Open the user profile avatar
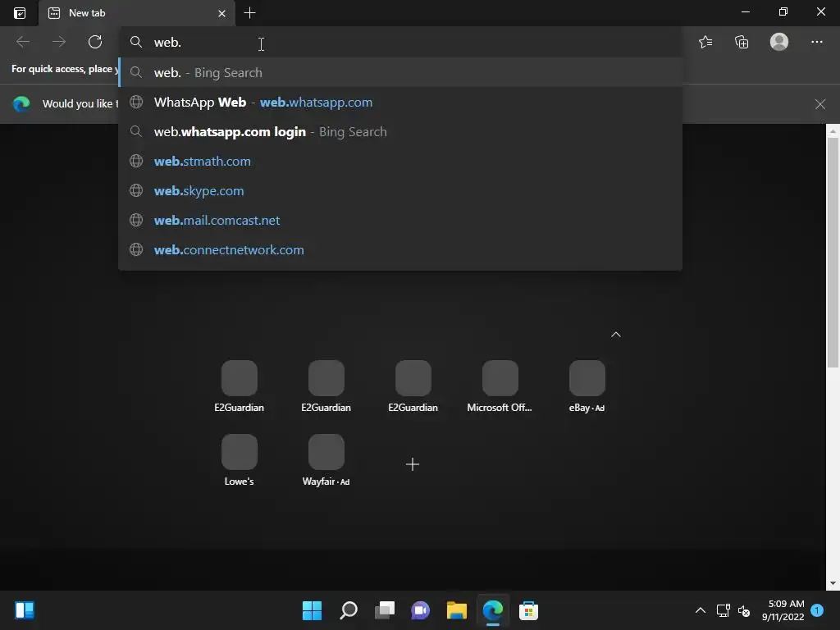This screenshot has height=630, width=840. click(x=779, y=42)
